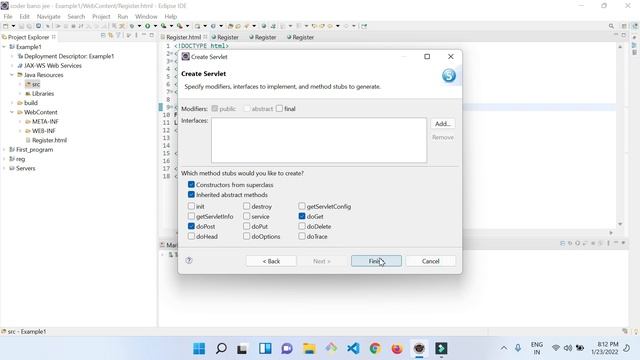640x360 pixels.
Task: Check the init method stub
Action: point(191,206)
